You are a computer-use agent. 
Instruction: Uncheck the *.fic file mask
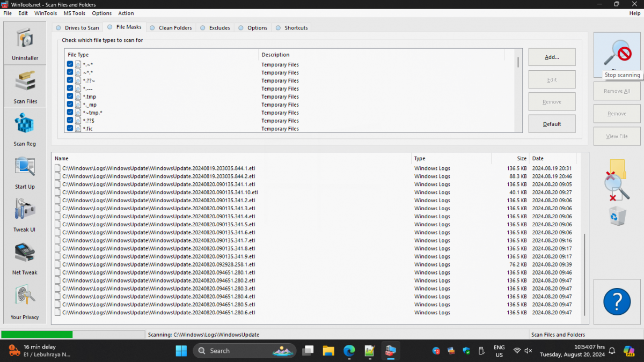point(70,129)
